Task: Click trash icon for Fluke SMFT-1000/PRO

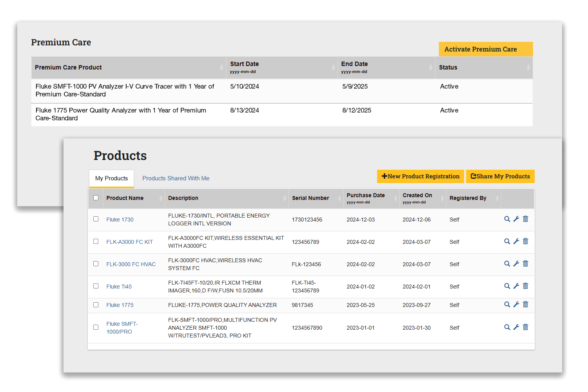Action: click(526, 327)
